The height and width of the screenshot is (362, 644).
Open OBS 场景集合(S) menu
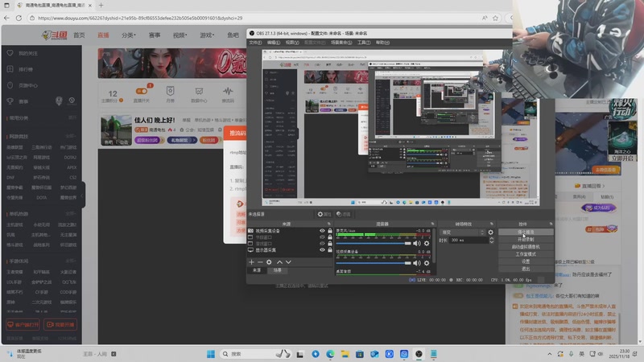[341, 43]
